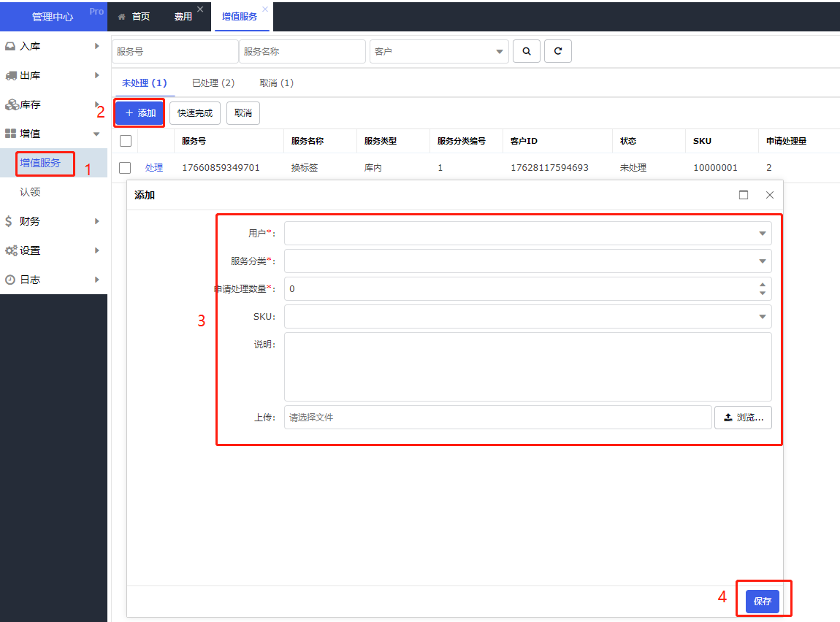Click upload icon on 浏览 button
Viewport: 840px width, 622px height.
(x=728, y=418)
